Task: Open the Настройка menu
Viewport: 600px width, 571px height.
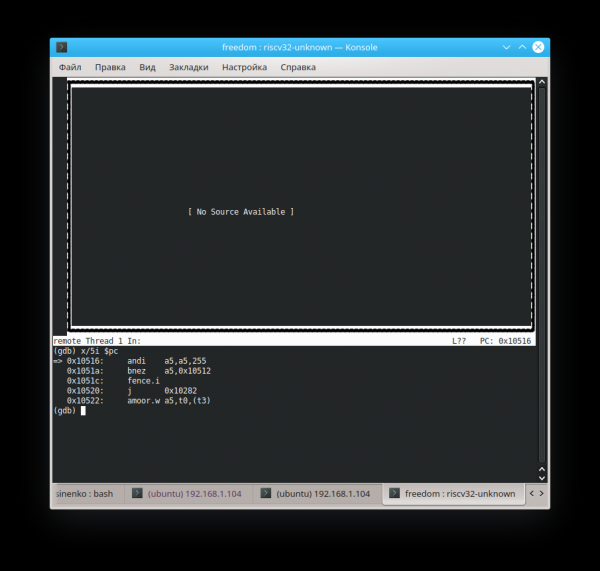Action: coord(244,67)
